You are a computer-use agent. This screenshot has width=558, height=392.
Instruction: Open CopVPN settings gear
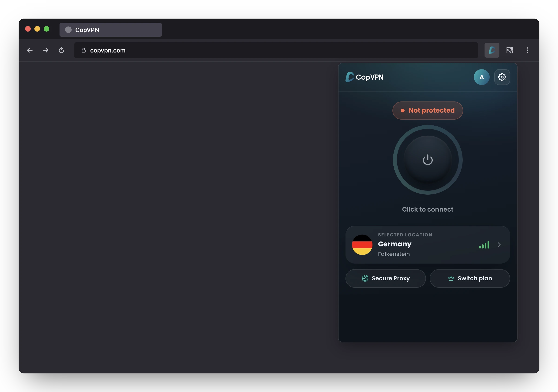(x=502, y=77)
